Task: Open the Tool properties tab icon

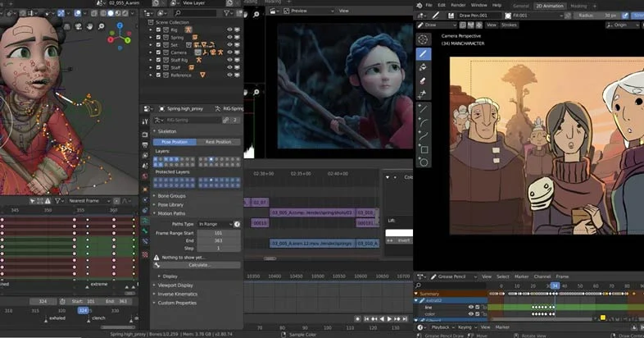Action: pyautogui.click(x=145, y=121)
